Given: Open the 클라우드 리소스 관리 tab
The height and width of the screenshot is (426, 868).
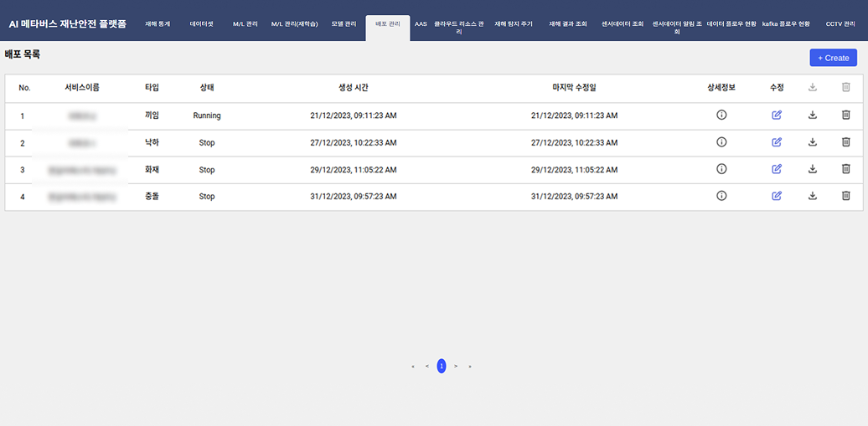Looking at the screenshot, I should coord(459,28).
